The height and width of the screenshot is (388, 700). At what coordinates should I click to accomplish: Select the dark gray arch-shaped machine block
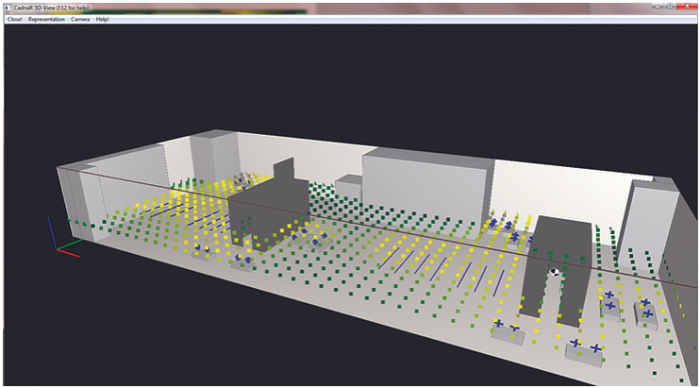pyautogui.click(x=557, y=269)
